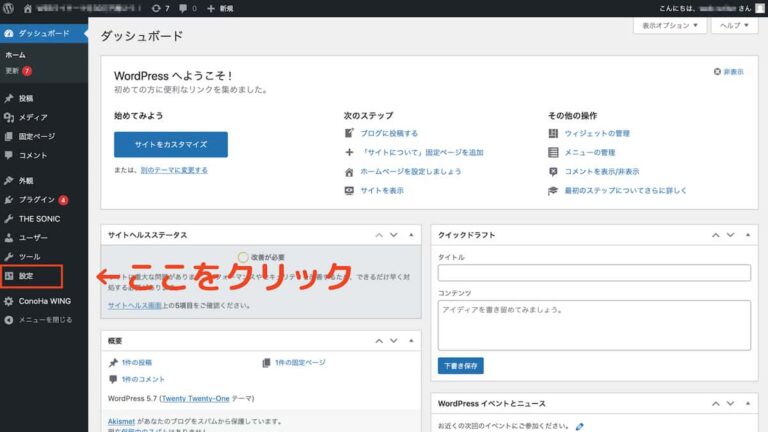
Task: Select THE SONIC menu item
Action: click(x=40, y=219)
